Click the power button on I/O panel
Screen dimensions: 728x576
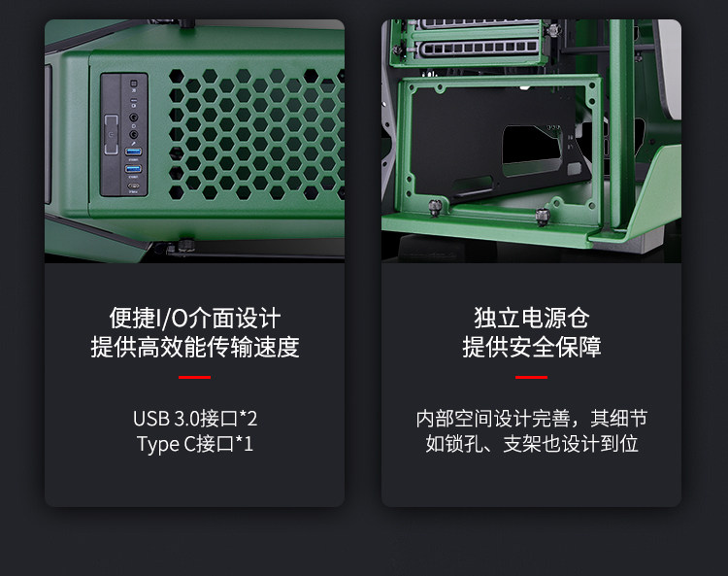(111, 135)
